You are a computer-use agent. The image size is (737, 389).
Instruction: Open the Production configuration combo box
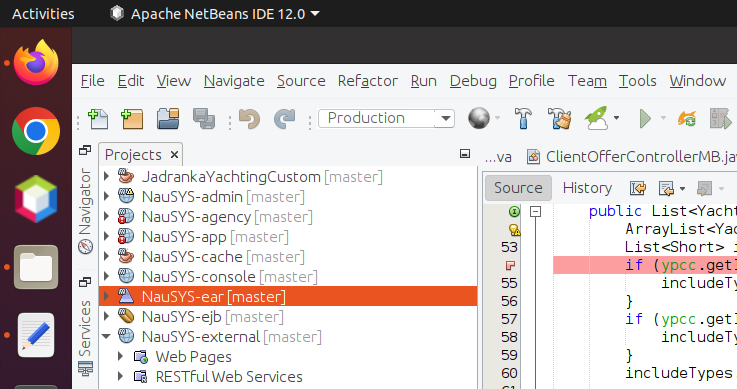click(386, 118)
